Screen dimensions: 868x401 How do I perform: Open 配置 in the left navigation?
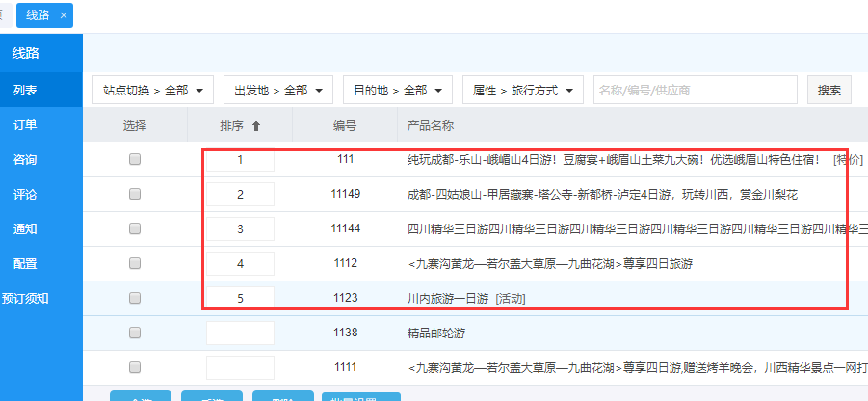click(26, 263)
